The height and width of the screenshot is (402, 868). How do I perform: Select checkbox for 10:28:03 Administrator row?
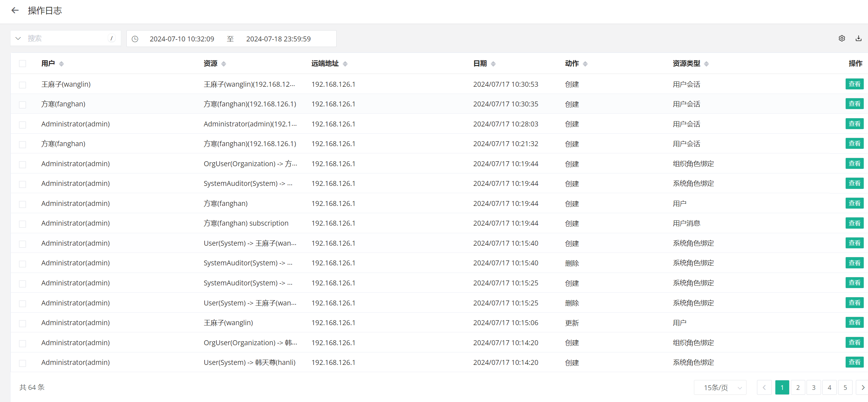coord(23,125)
